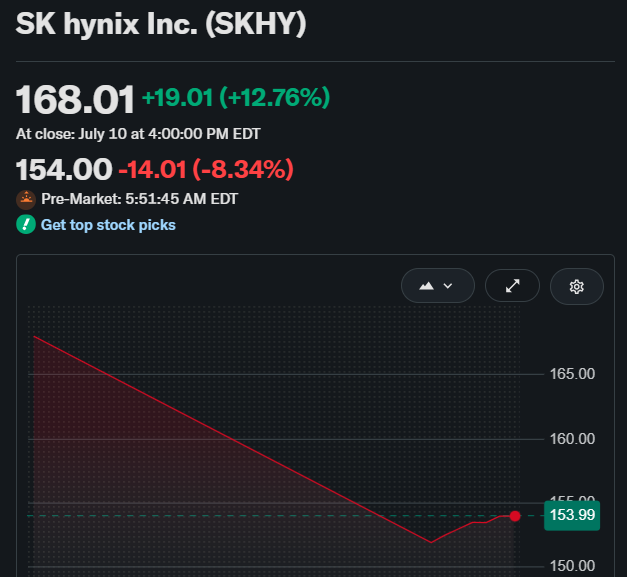Click the 150.00 axis label
The width and height of the screenshot is (627, 577).
click(x=572, y=566)
